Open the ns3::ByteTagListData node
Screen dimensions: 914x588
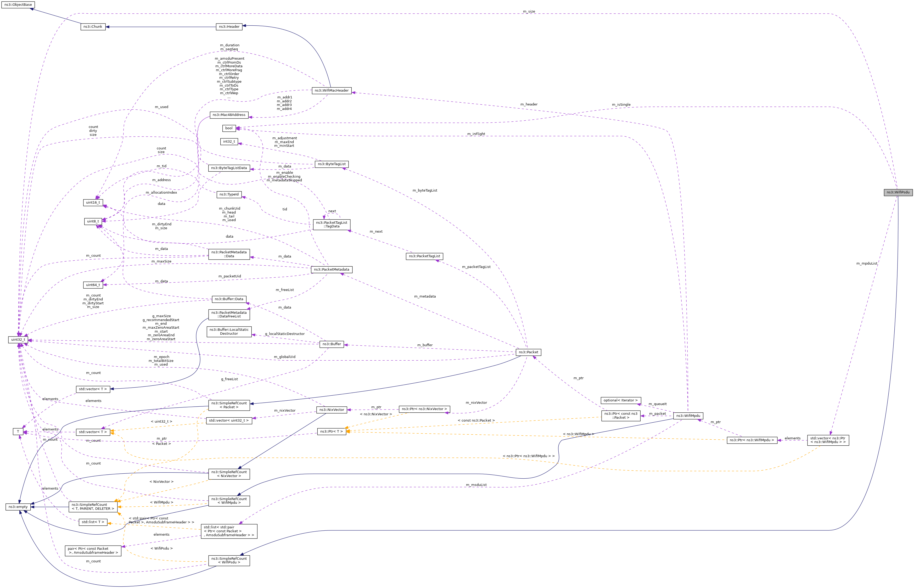229,168
